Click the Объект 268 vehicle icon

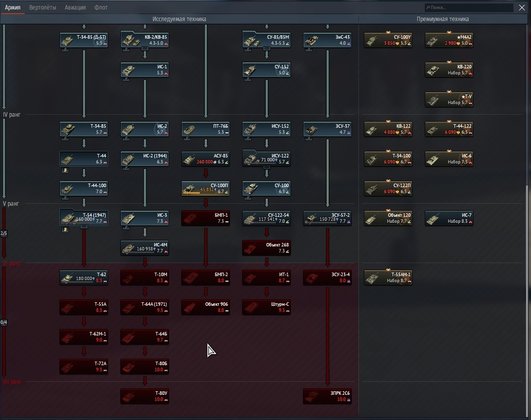point(250,248)
